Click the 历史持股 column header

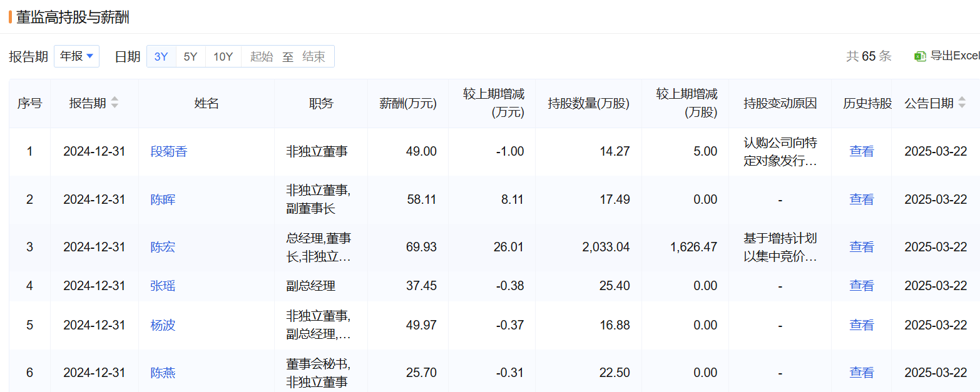pyautogui.click(x=867, y=104)
